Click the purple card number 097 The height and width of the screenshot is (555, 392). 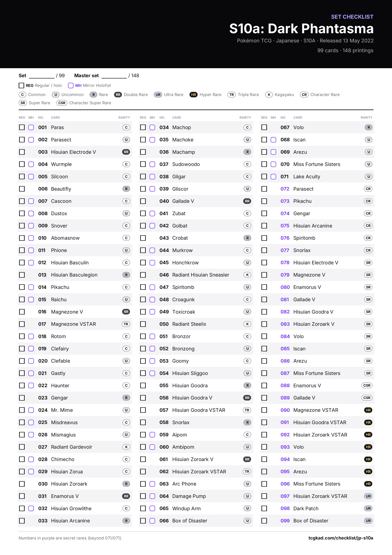(x=285, y=496)
